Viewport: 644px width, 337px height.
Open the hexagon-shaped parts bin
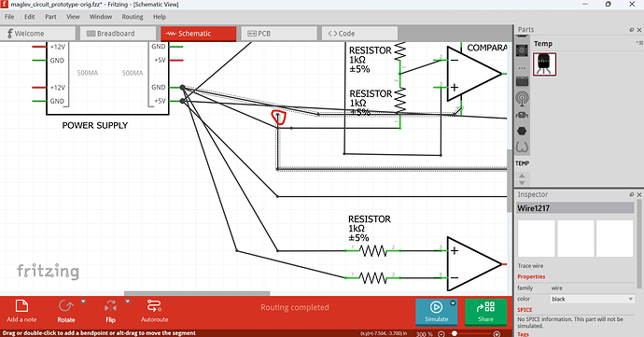tap(522, 131)
